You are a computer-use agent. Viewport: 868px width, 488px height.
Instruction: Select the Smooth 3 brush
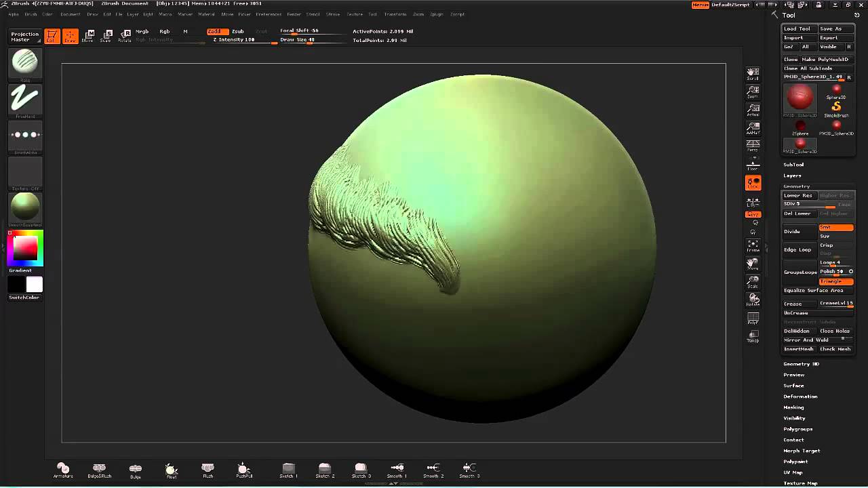click(x=469, y=470)
